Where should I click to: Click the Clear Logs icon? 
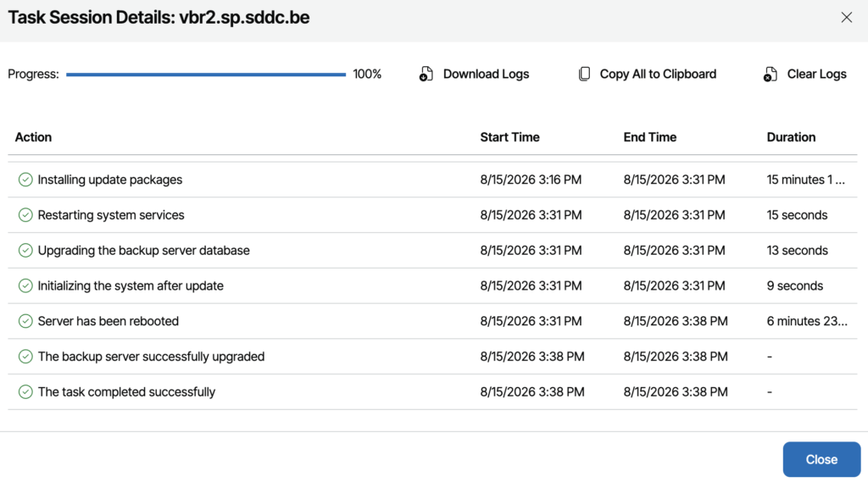tap(770, 75)
